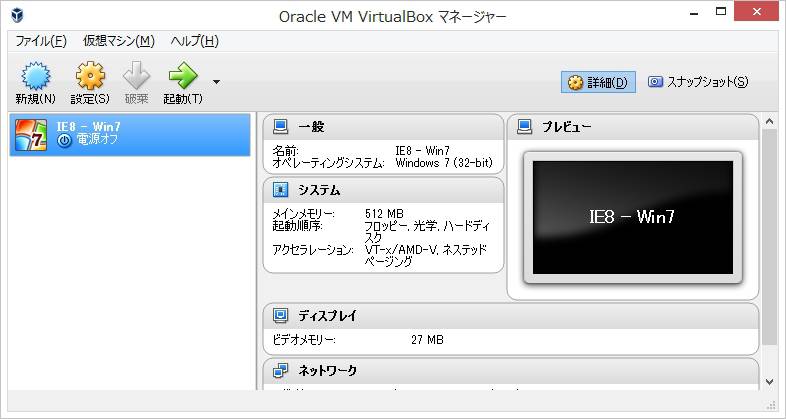Click the 電源オフ power state icon
The height and width of the screenshot is (419, 786).
tap(64, 140)
